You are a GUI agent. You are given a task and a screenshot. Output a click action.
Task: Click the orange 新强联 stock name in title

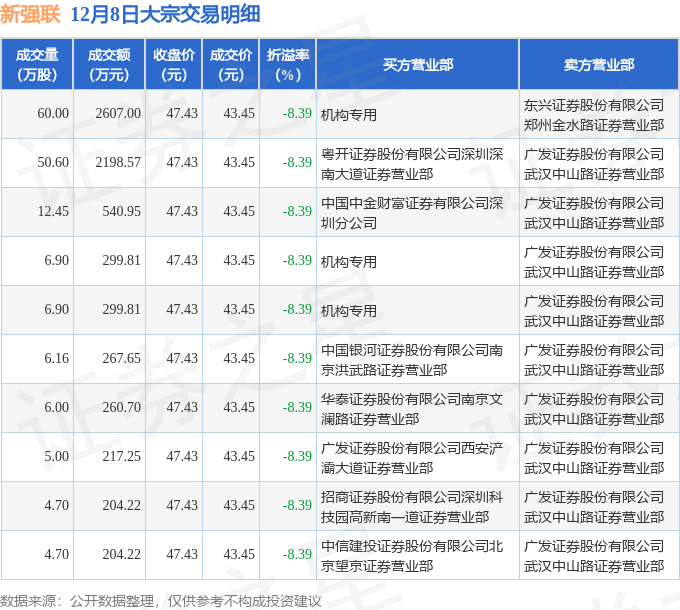[x=30, y=14]
